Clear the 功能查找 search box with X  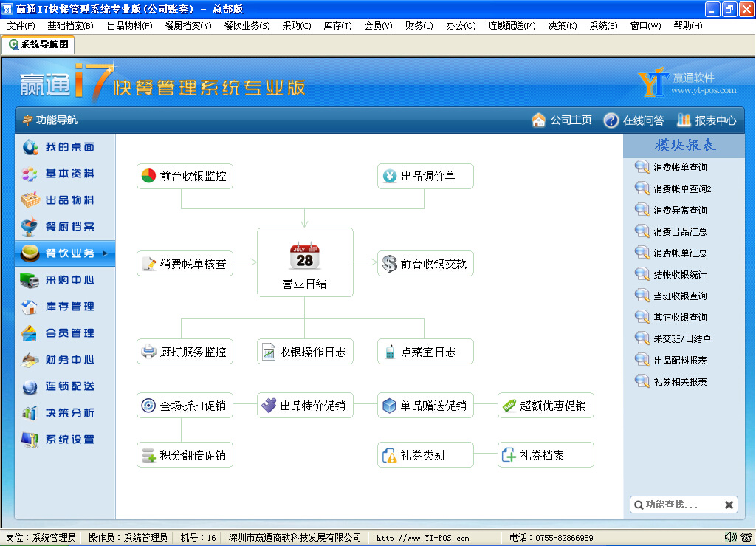point(729,505)
